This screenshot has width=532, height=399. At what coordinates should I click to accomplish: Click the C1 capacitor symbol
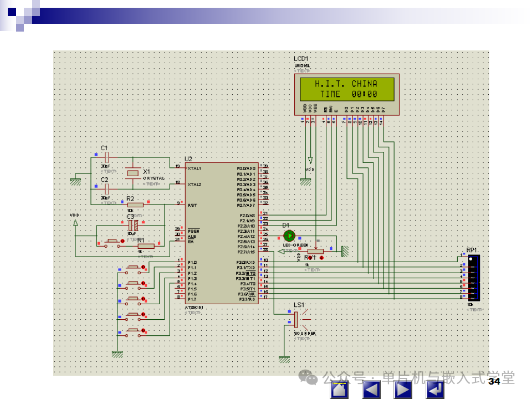click(x=106, y=158)
